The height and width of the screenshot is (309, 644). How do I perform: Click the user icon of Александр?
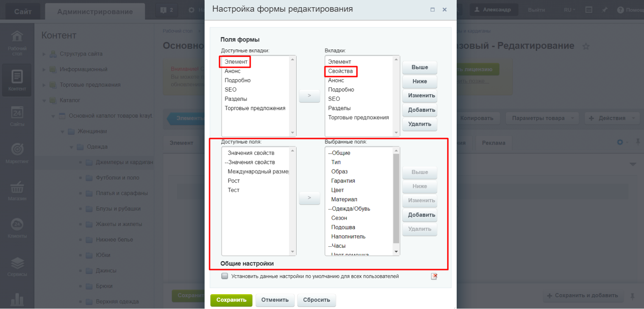[x=477, y=10]
